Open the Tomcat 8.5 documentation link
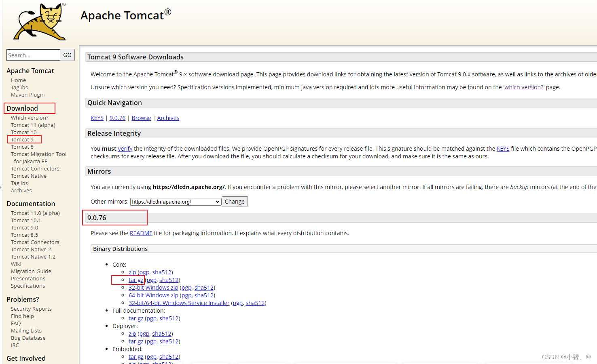The height and width of the screenshot is (364, 597). point(24,235)
